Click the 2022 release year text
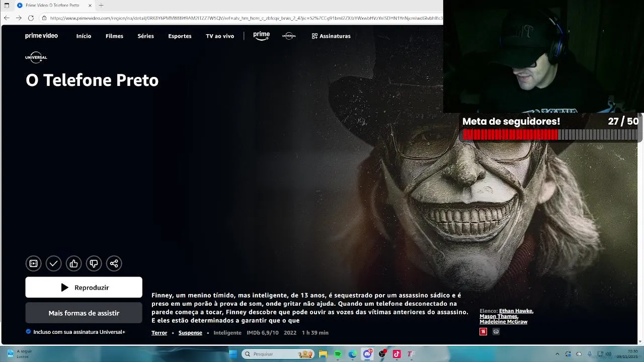 pyautogui.click(x=290, y=333)
